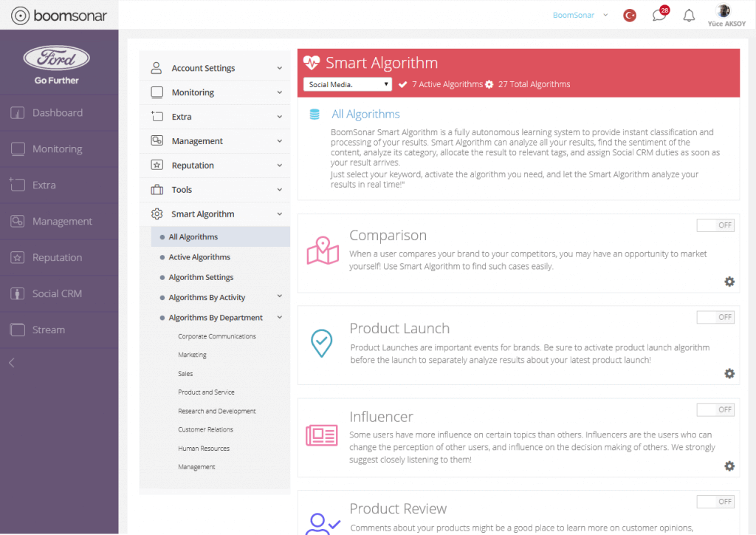Expand the Tools chevron

click(280, 190)
